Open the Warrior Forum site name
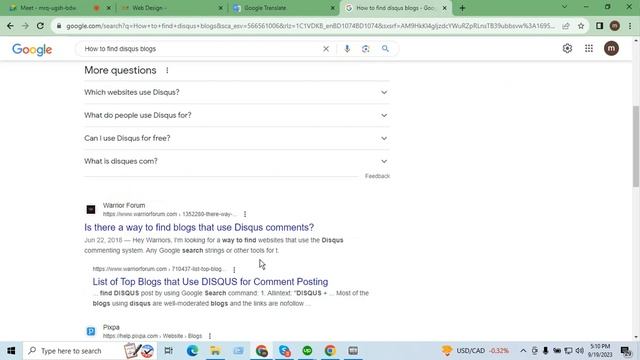The image size is (640, 360). click(124, 205)
